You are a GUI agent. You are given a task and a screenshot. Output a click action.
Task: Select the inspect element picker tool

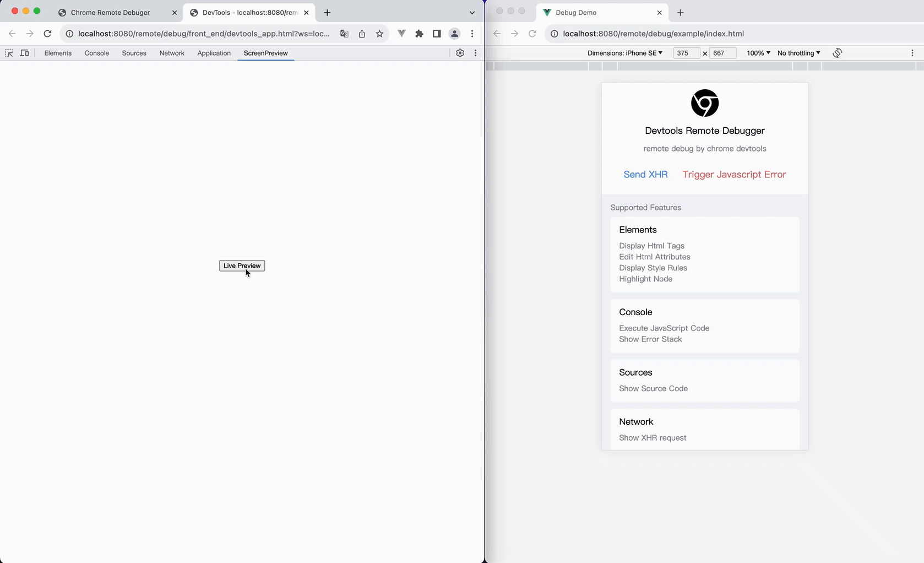[x=9, y=53]
